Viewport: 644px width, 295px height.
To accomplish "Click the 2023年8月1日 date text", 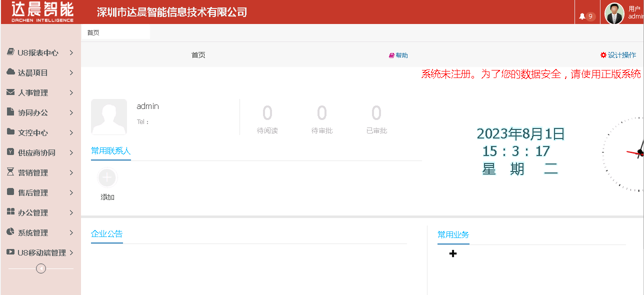I will point(520,133).
